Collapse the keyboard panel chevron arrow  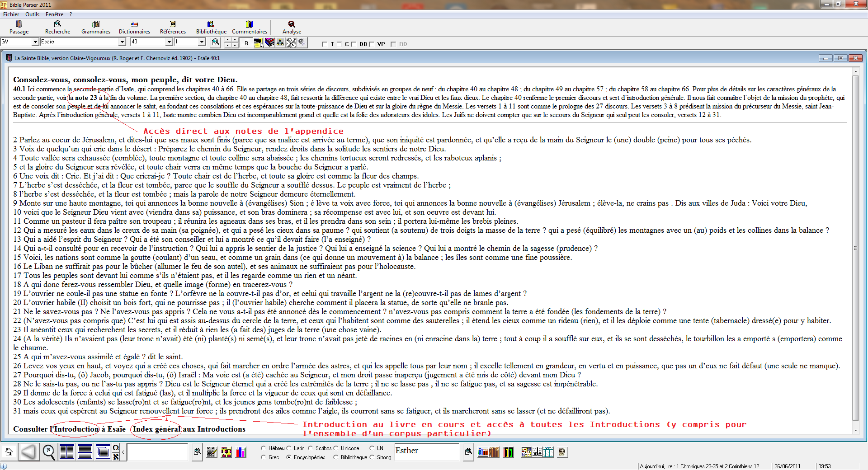[123, 452]
